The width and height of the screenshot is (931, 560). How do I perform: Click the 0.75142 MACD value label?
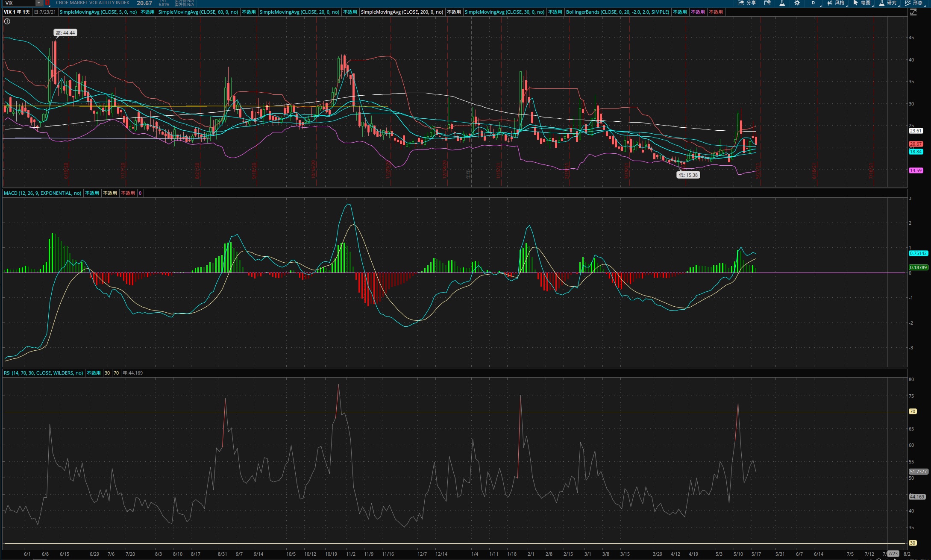[918, 253]
